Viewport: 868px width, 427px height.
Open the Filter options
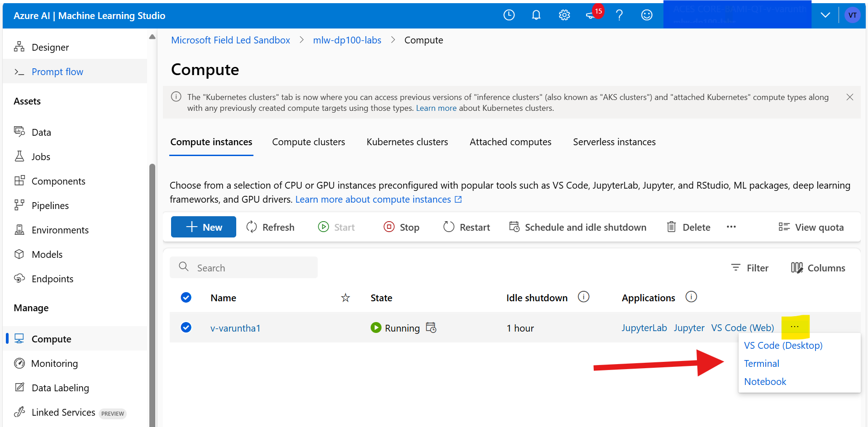[x=749, y=268]
